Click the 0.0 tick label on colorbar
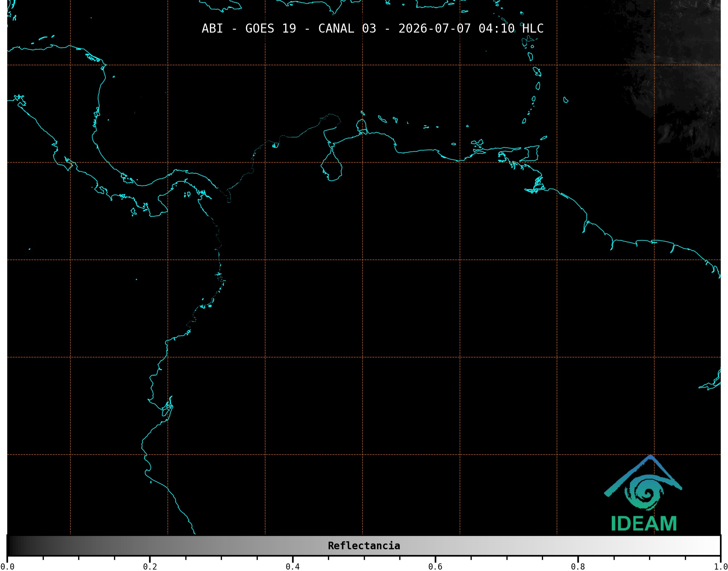The height and width of the screenshot is (571, 728). coord(8,566)
